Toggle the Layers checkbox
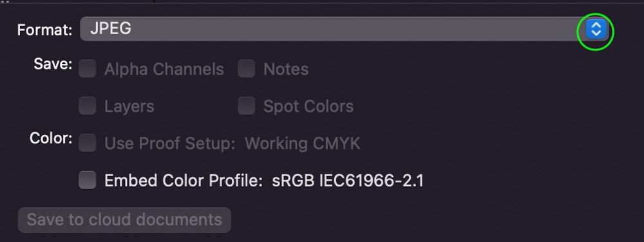This screenshot has height=242, width=644. tap(88, 106)
